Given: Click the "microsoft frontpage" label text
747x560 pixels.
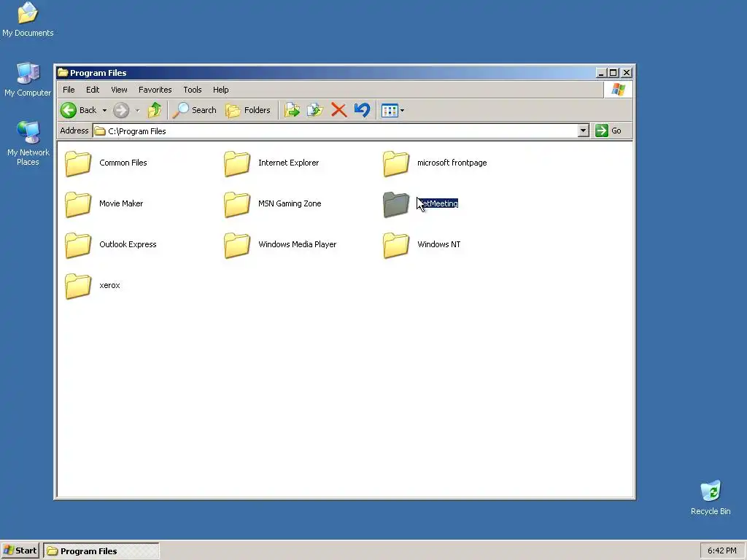Looking at the screenshot, I should 452,163.
